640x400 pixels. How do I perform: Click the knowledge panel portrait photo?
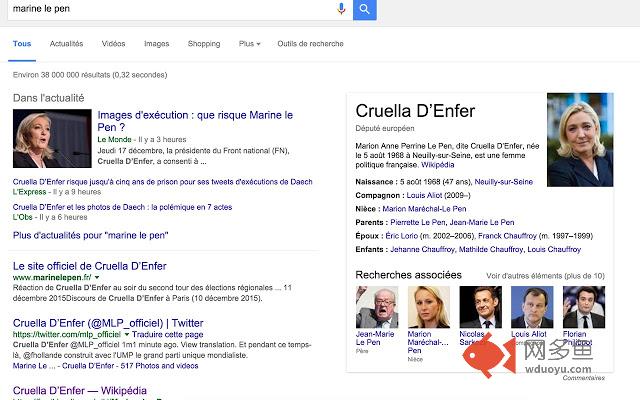(580, 140)
